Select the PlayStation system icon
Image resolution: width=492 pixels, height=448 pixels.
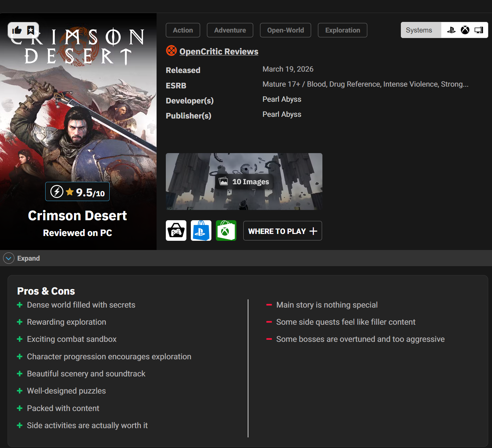pos(451,30)
